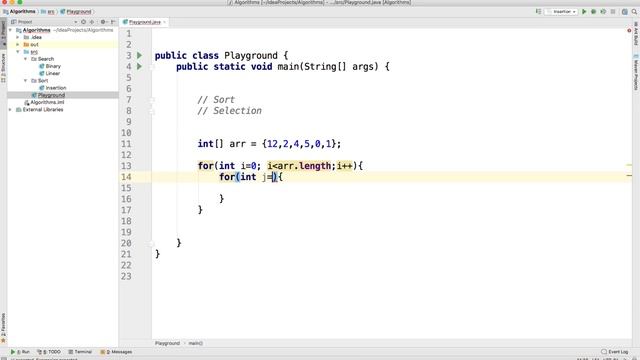This screenshot has width=640, height=360.
Task: Open the Messages tool window button
Action: click(x=116, y=352)
